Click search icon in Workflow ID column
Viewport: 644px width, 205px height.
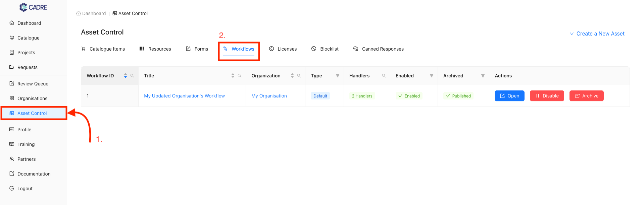pyautogui.click(x=132, y=76)
